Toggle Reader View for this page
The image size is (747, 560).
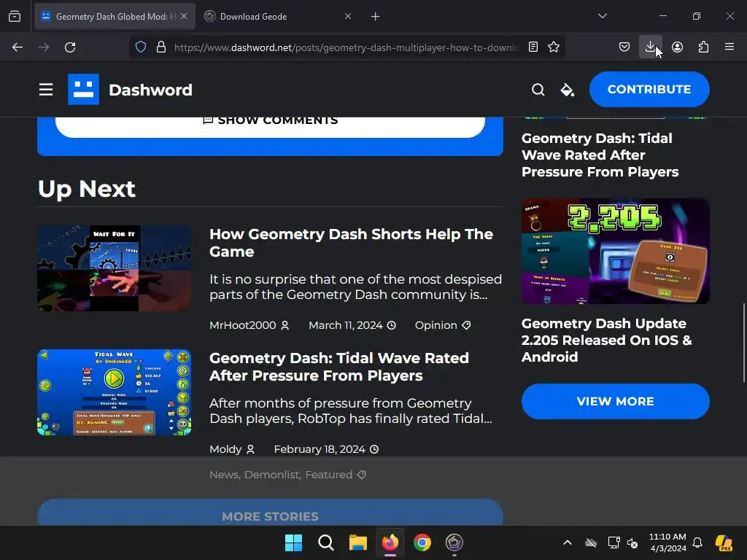tap(533, 47)
